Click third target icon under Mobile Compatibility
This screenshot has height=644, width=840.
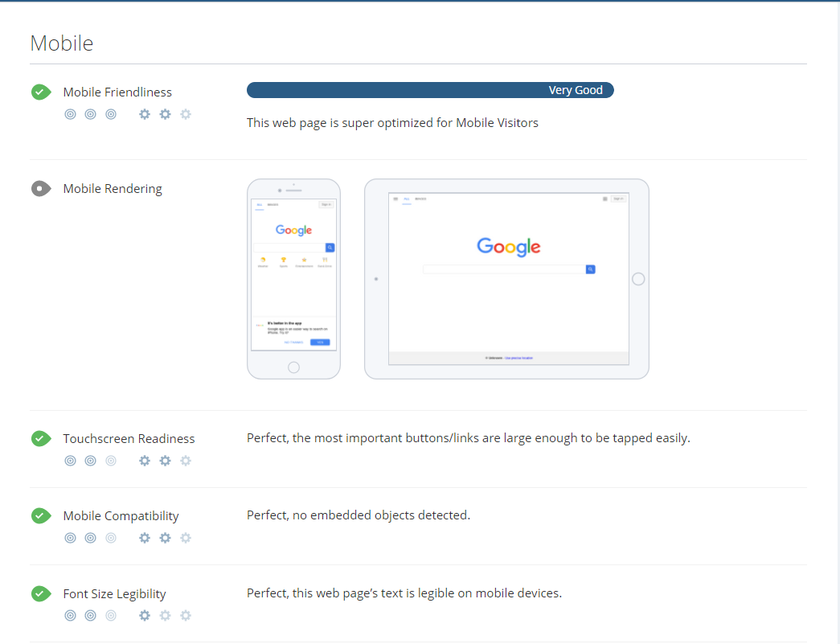pos(111,538)
